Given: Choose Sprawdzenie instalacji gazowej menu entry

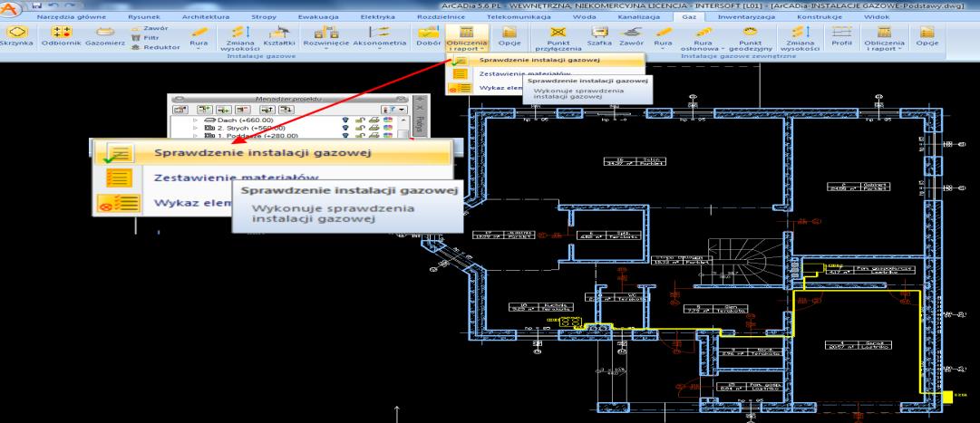Looking at the screenshot, I should pos(545,61).
